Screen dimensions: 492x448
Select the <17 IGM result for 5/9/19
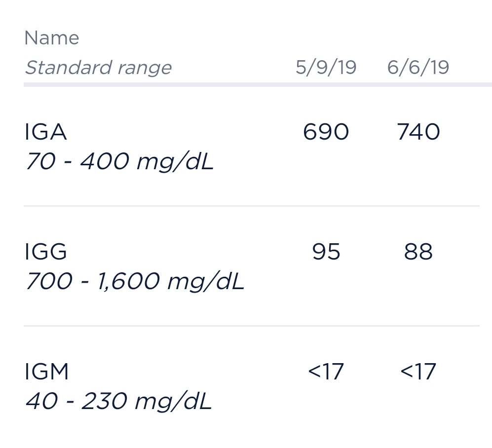(326, 372)
